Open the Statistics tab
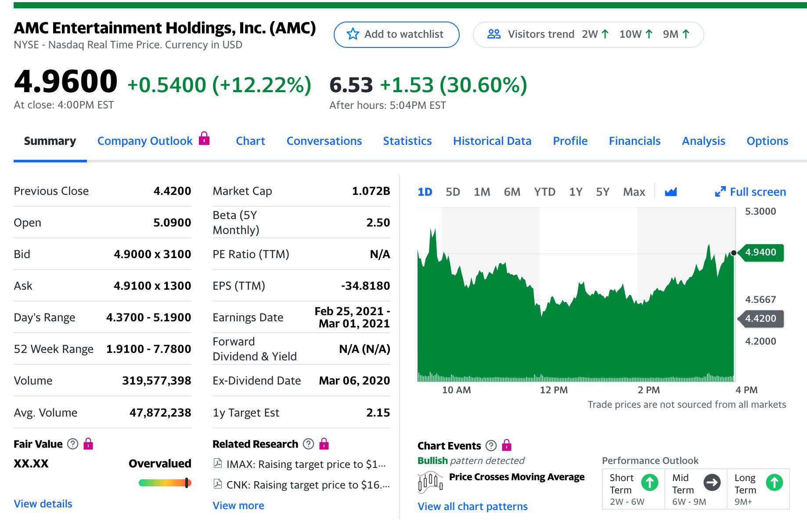The image size is (807, 532). 407,141
